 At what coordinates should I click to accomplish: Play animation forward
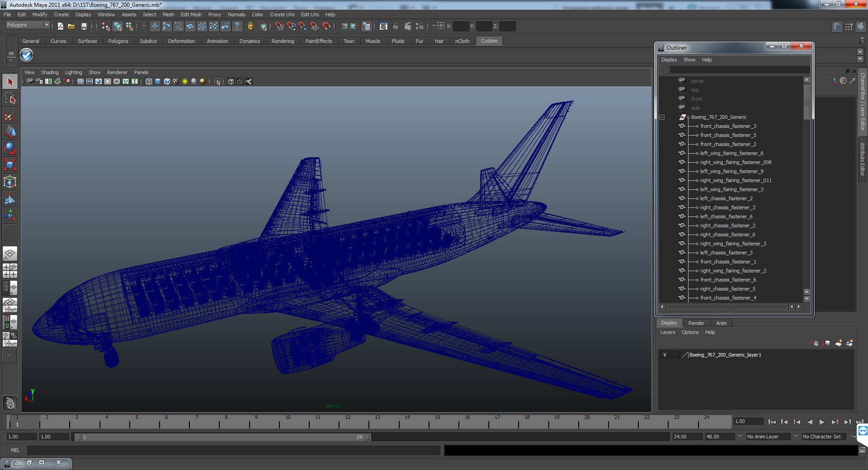(x=822, y=422)
